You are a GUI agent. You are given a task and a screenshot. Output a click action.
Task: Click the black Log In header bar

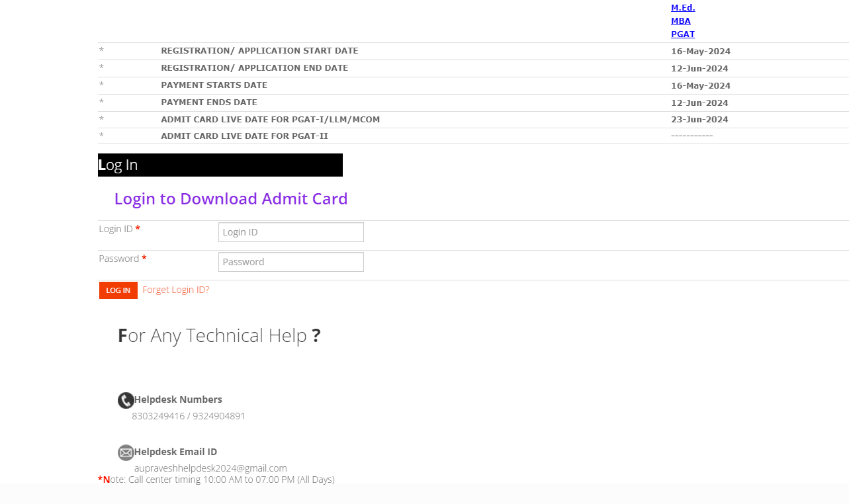coord(220,165)
